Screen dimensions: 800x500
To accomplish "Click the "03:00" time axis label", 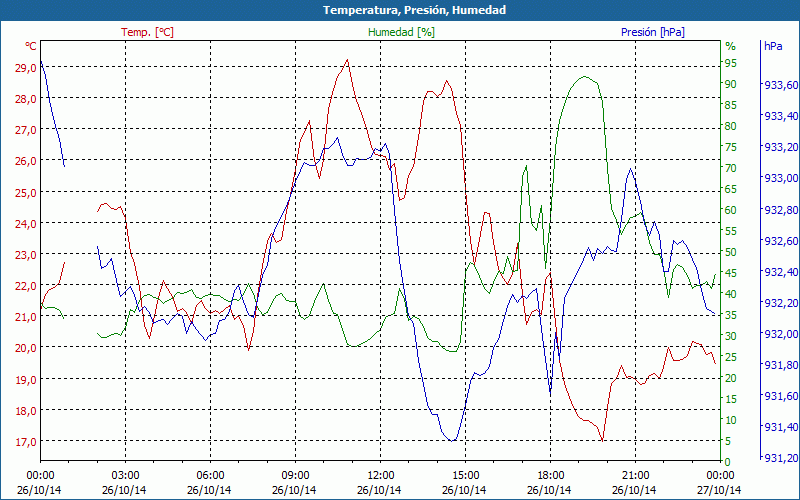I will coord(126,475).
